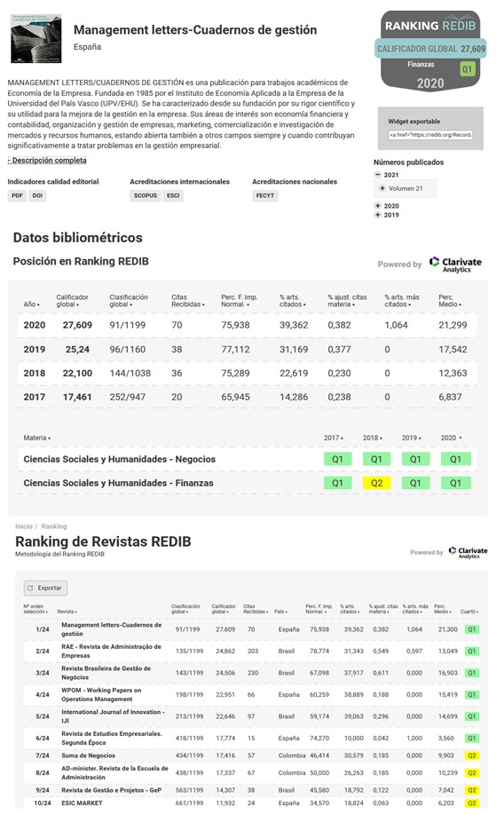The height and width of the screenshot is (822, 504).
Task: Open Ranking breadcrumb link
Action: pyautogui.click(x=54, y=526)
